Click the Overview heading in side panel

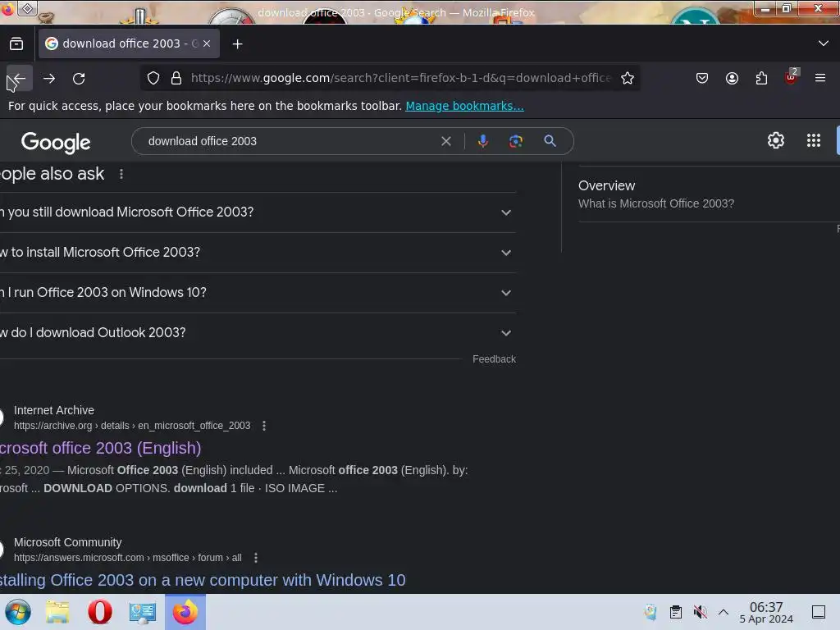click(x=606, y=186)
